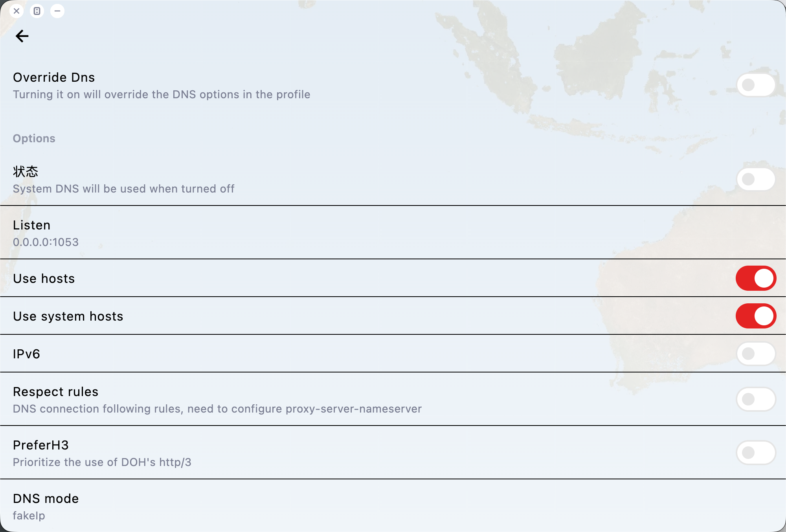
Task: Turn on the 状态 status switch
Action: 755,179
